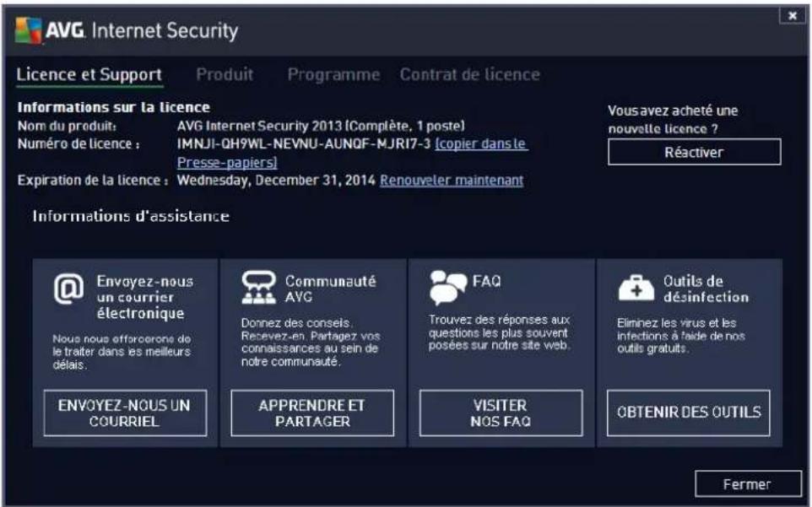Click the FAQ speech bubbles icon
Viewport: 812px width, 507px height.
447,287
